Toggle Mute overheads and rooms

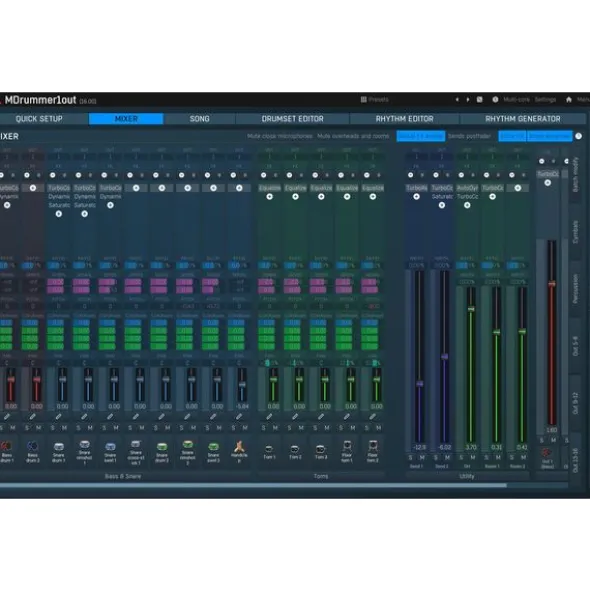point(353,136)
